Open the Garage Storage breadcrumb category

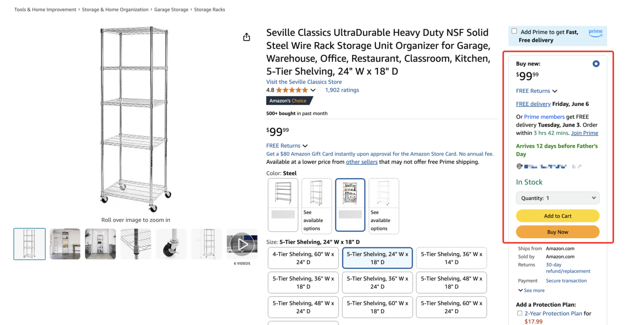[171, 9]
